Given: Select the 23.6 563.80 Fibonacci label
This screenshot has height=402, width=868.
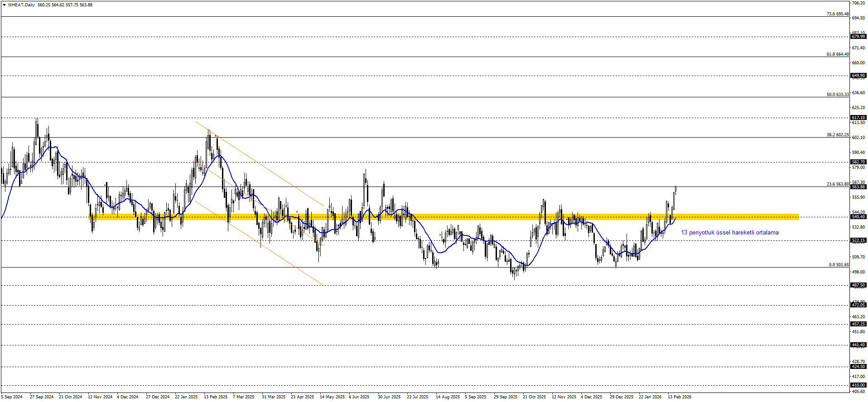Looking at the screenshot, I should click(x=837, y=184).
